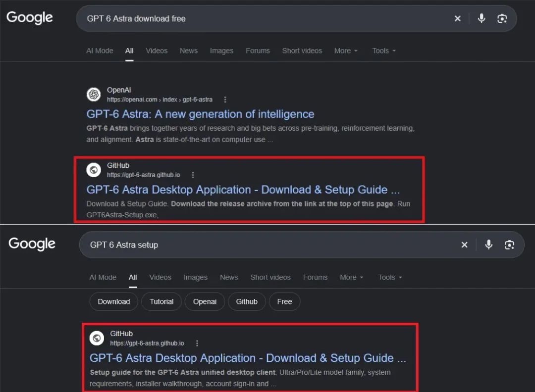Screen dimensions: 535x392
Task: Click GitHub favicon below the Download chip
Action: point(97,338)
